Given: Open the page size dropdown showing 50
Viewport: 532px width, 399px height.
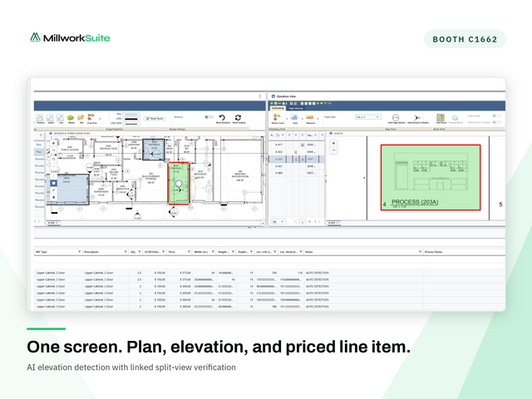Looking at the screenshot, I should (278, 222).
